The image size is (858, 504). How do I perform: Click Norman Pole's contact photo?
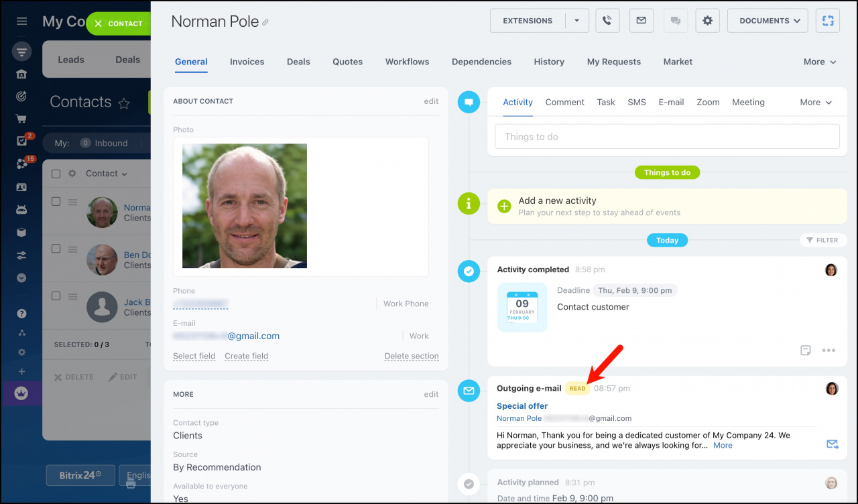click(x=245, y=206)
